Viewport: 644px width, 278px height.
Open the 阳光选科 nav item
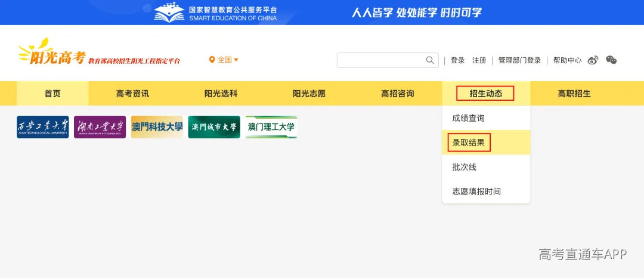[221, 94]
